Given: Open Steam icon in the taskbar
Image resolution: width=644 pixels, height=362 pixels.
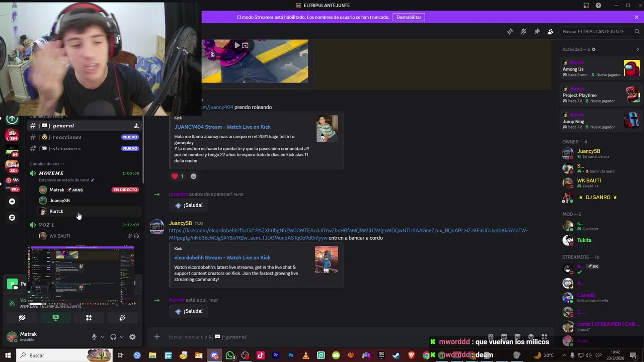Looking at the screenshot, I should tap(396, 355).
